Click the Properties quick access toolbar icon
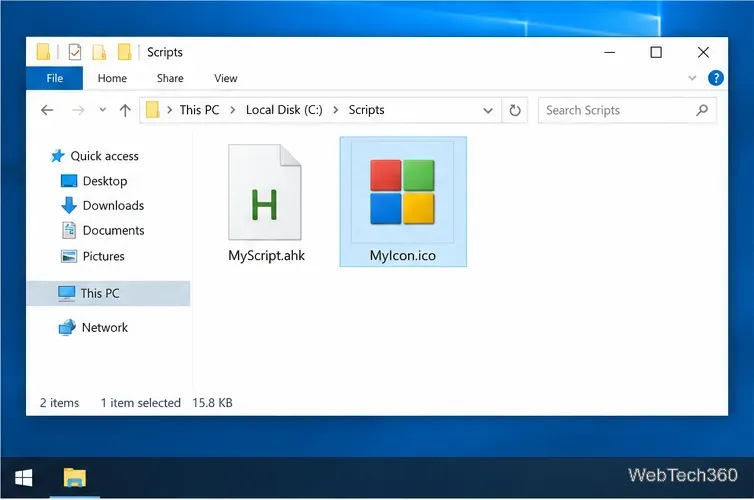 (x=75, y=52)
